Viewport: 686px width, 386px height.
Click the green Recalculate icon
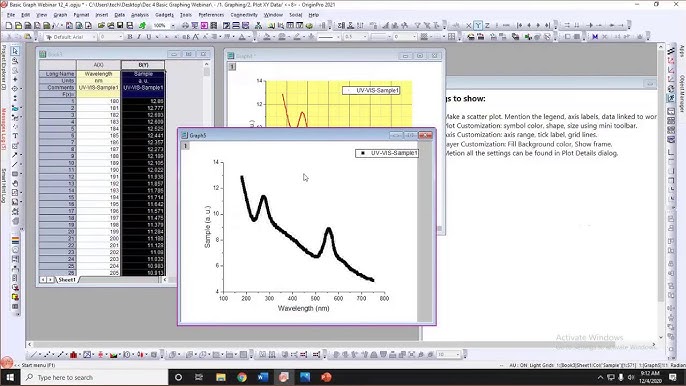click(x=142, y=26)
